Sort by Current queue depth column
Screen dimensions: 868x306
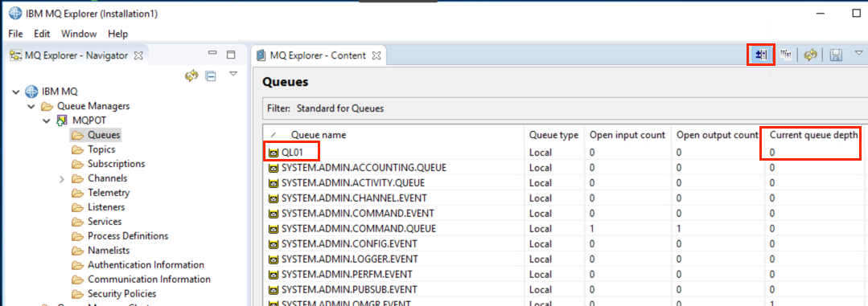pos(814,135)
